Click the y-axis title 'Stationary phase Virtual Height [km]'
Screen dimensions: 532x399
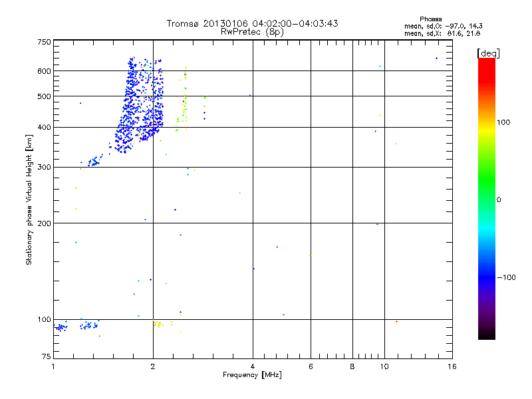[x=29, y=199]
